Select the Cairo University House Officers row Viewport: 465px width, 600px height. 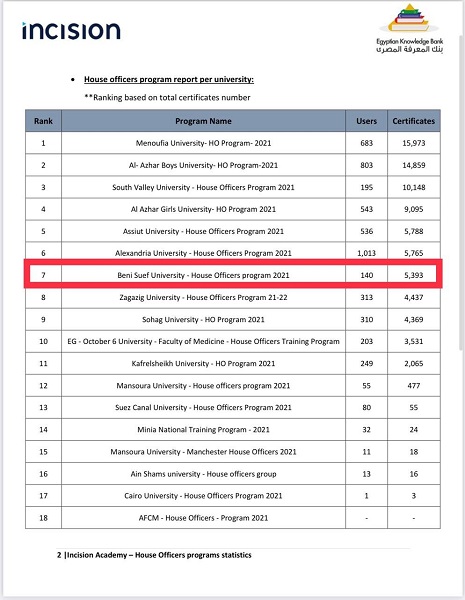tap(233, 496)
